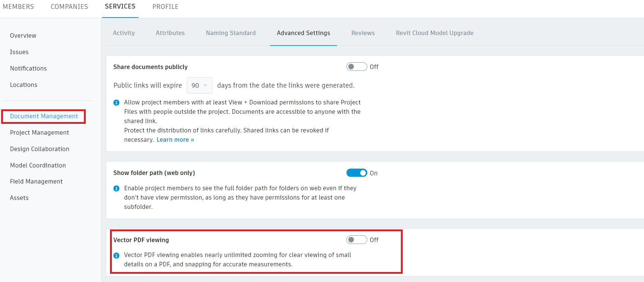
Task: Open Revit Cloud Model Upgrade tab
Action: (x=434, y=33)
